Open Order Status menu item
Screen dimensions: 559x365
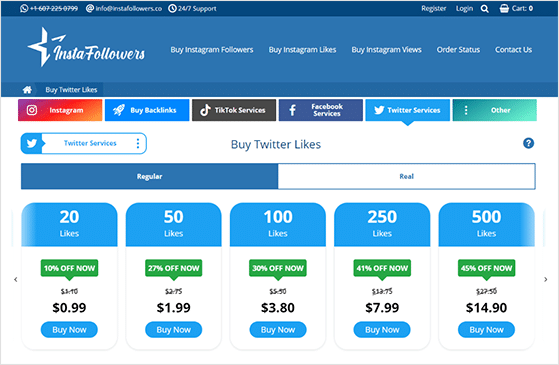[458, 50]
